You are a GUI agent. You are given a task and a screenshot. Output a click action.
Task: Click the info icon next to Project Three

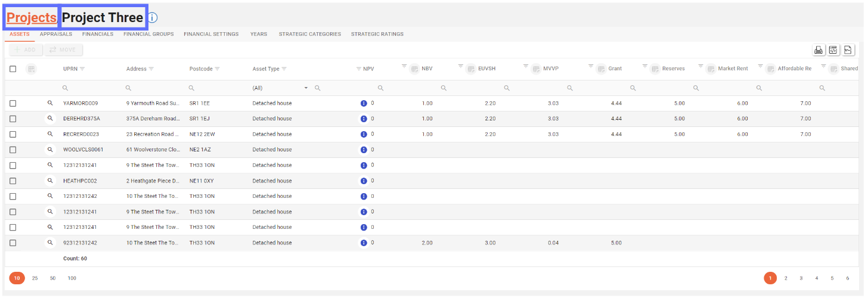(153, 18)
